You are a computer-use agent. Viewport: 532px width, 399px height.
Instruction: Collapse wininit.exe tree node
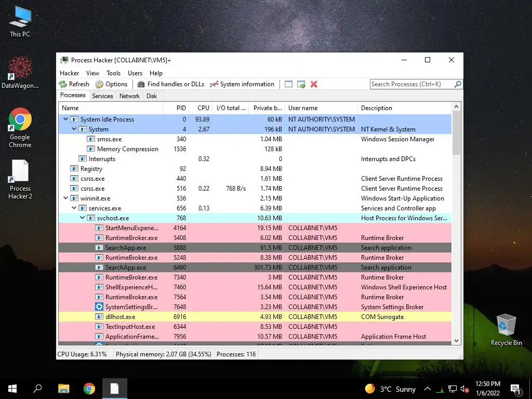click(x=65, y=198)
